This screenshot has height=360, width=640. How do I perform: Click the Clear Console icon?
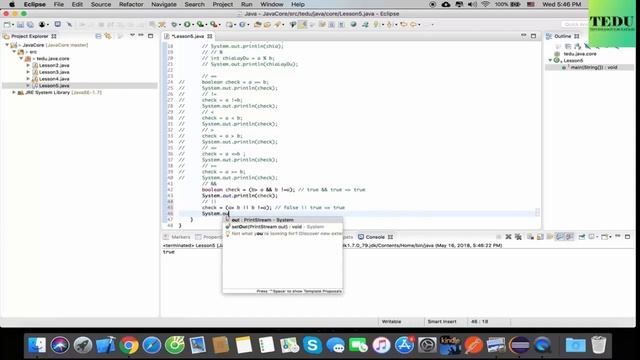pos(530,237)
